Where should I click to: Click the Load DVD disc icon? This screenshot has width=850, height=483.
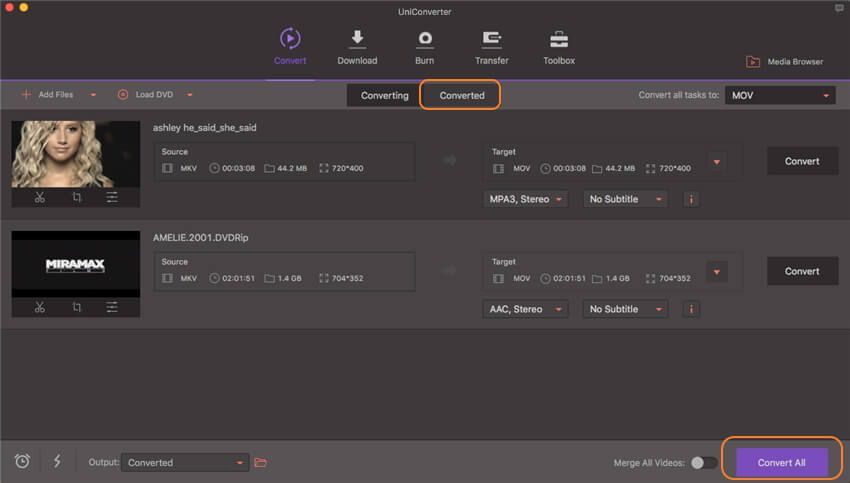tap(123, 94)
